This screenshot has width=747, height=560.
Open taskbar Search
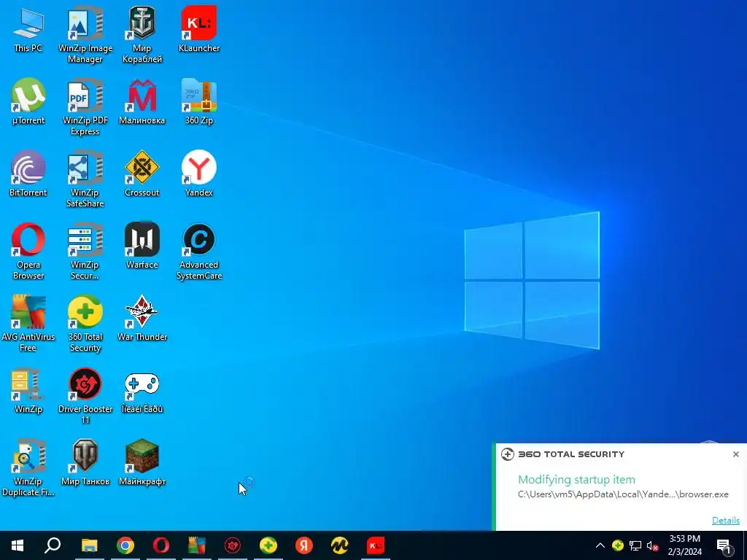[x=53, y=545]
